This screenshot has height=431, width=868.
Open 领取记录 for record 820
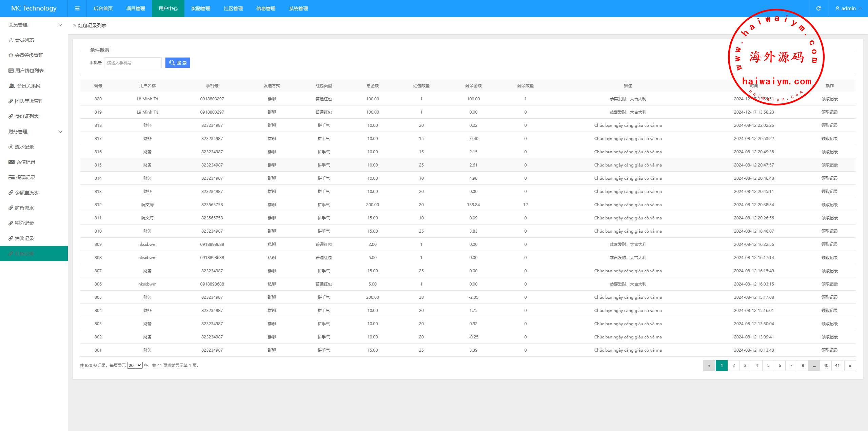click(829, 99)
